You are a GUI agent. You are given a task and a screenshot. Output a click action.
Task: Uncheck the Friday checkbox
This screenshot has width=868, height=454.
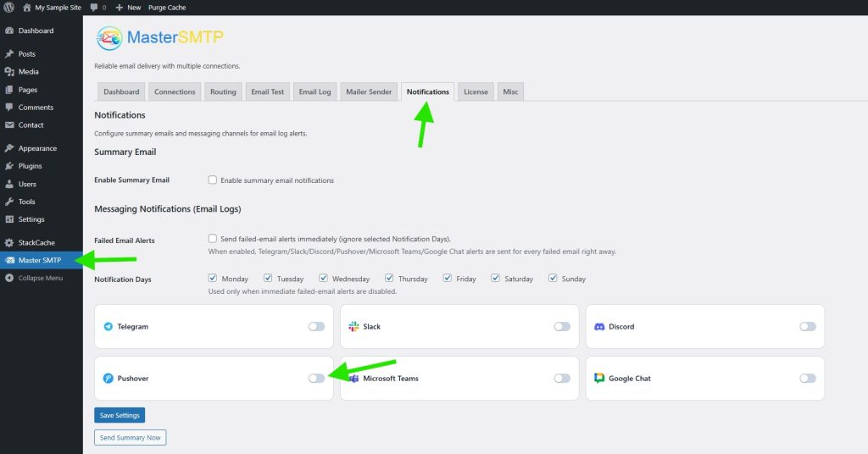(448, 278)
